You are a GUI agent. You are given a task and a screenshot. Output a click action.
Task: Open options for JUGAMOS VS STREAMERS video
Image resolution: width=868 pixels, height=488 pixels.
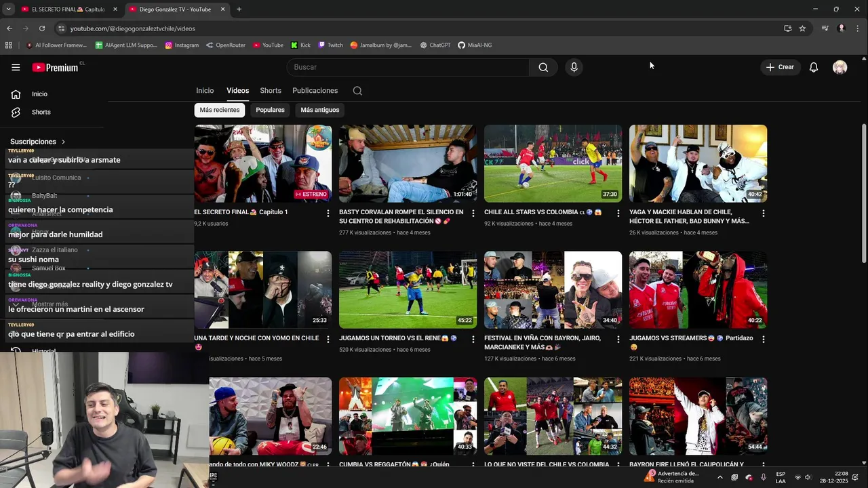click(764, 339)
